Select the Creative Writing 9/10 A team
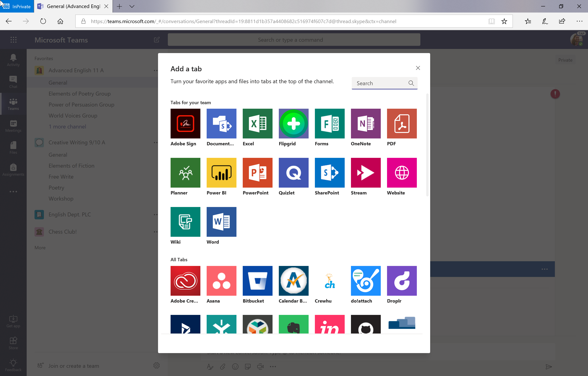The image size is (588, 376). pyautogui.click(x=77, y=142)
